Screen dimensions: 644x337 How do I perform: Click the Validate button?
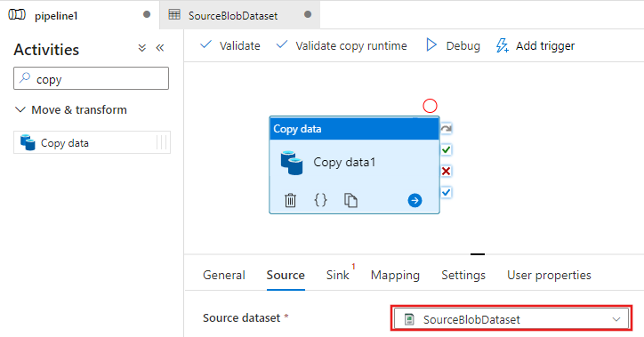[x=230, y=45]
